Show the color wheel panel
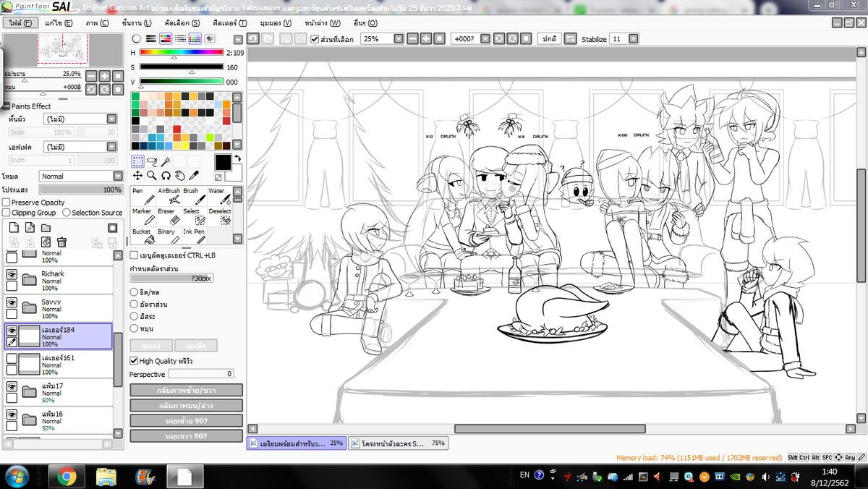This screenshot has width=868, height=489. [x=136, y=38]
